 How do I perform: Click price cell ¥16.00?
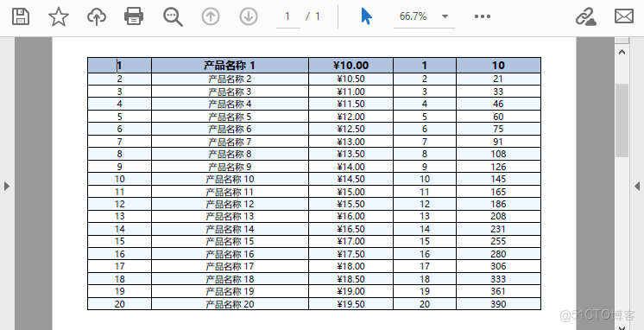tap(350, 217)
